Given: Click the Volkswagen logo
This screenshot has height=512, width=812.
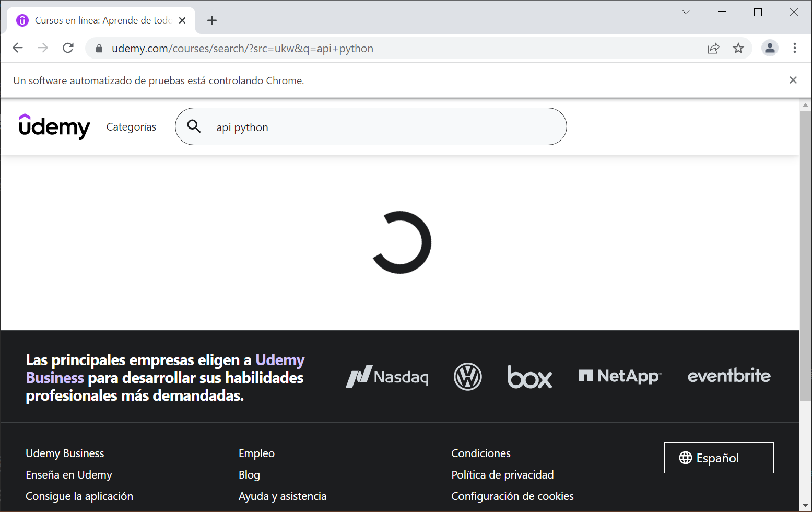Looking at the screenshot, I should point(468,377).
